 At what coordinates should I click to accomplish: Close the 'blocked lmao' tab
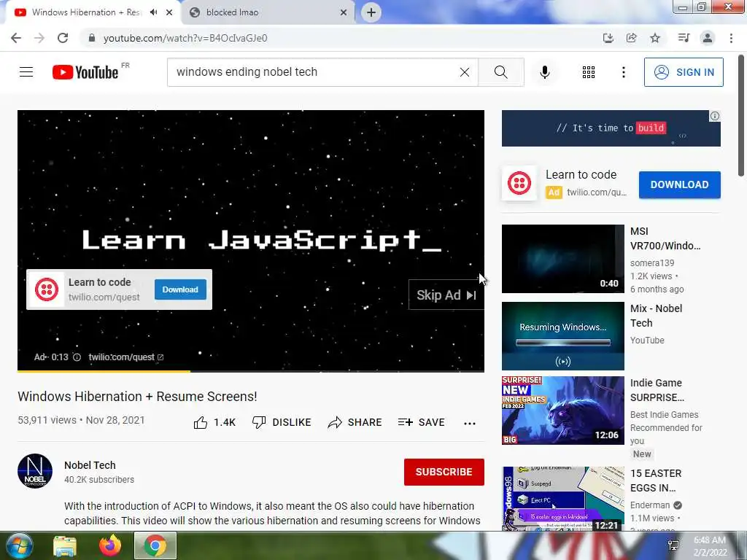pyautogui.click(x=344, y=12)
